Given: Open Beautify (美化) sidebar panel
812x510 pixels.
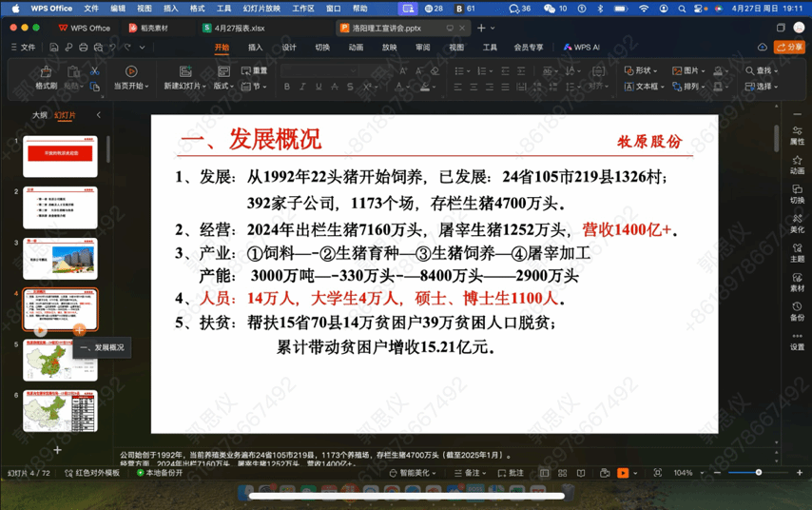Looking at the screenshot, I should (x=797, y=224).
